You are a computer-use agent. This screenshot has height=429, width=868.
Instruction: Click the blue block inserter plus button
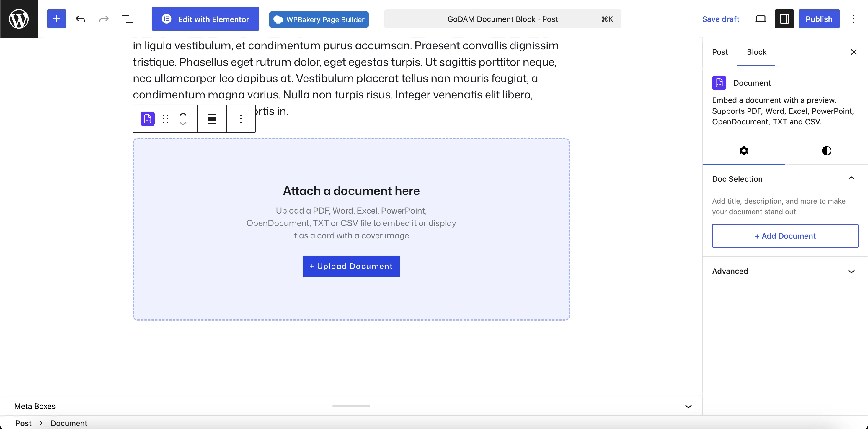(x=57, y=19)
